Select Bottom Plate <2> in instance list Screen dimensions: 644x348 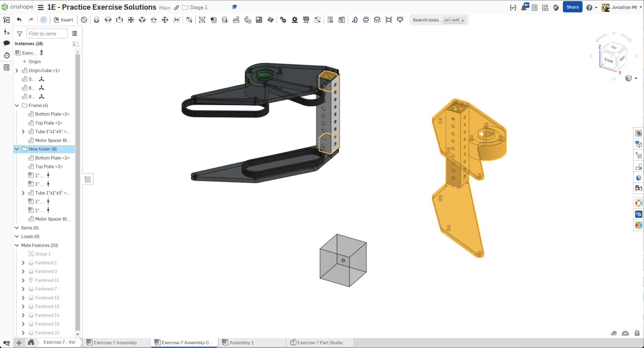[52, 158]
